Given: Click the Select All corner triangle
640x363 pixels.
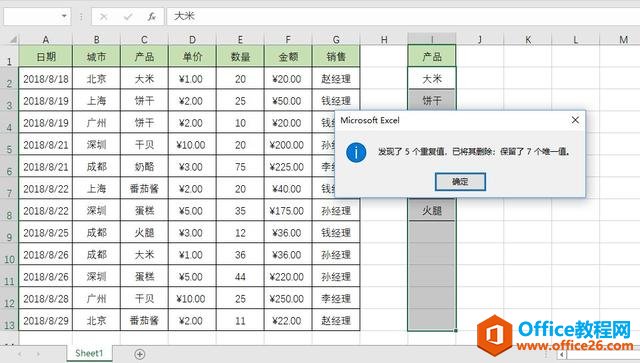Looking at the screenshot, I should pos(13,40).
